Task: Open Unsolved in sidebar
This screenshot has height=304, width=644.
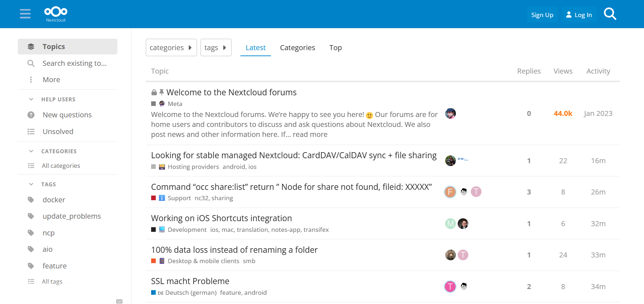Action: click(x=68, y=132)
